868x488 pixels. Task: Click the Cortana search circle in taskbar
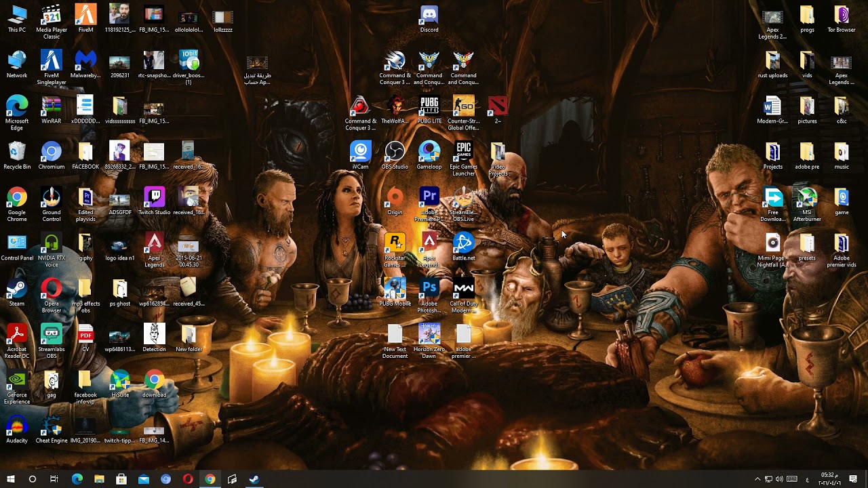coord(32,479)
